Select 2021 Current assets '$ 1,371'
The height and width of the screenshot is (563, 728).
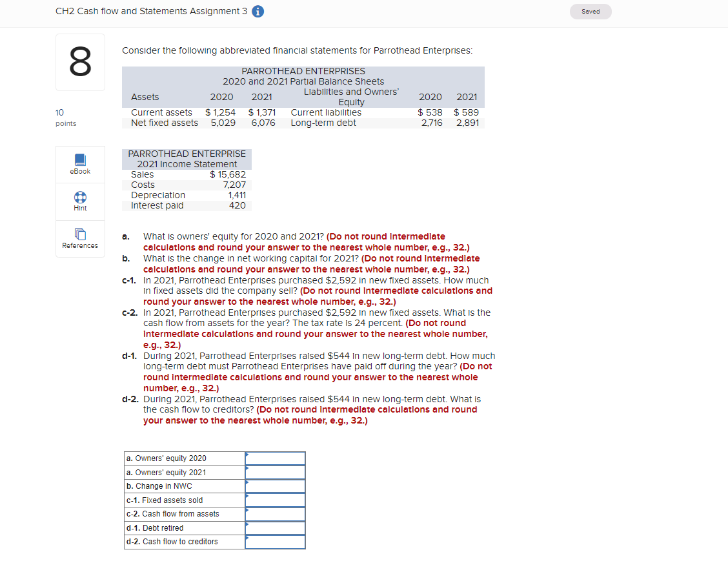[x=262, y=112]
